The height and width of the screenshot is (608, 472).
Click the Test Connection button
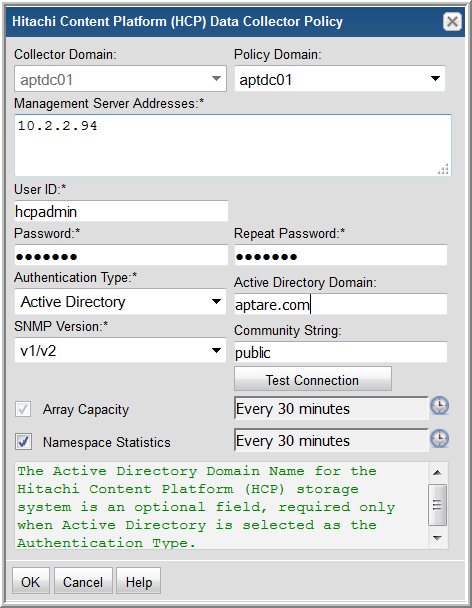[x=313, y=380]
